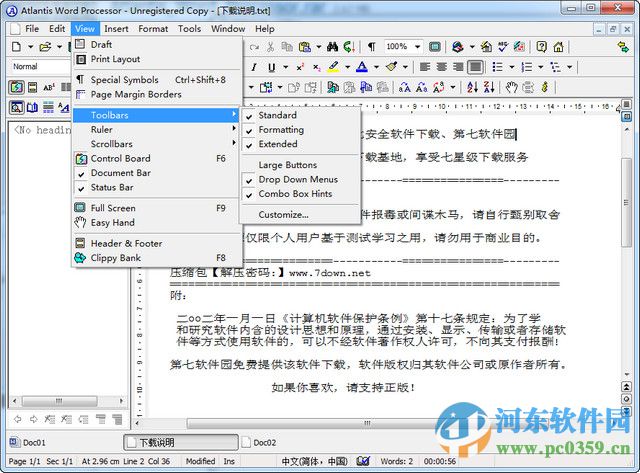Toggle Document Bar visibility

point(156,173)
